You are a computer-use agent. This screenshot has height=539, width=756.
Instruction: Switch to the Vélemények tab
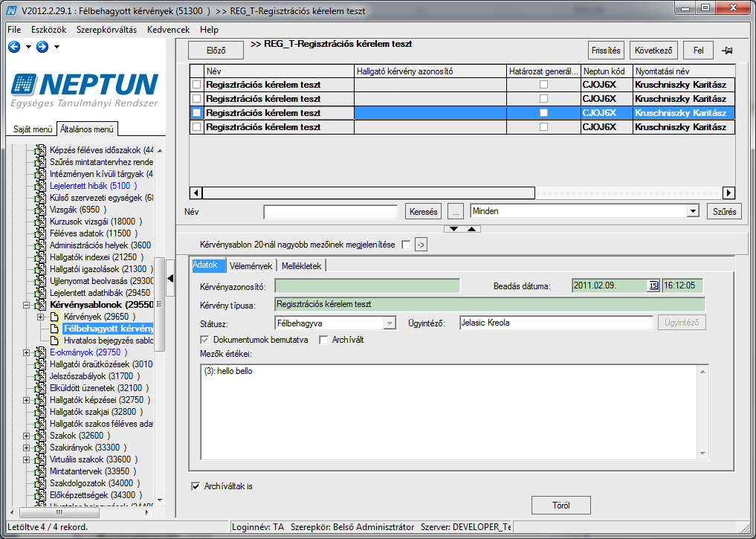251,266
